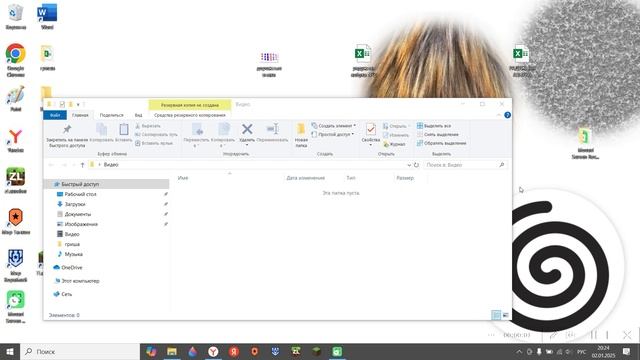Select Быстрый доступ in navigation pane
Screen dimensions: 640x360
[107, 184]
